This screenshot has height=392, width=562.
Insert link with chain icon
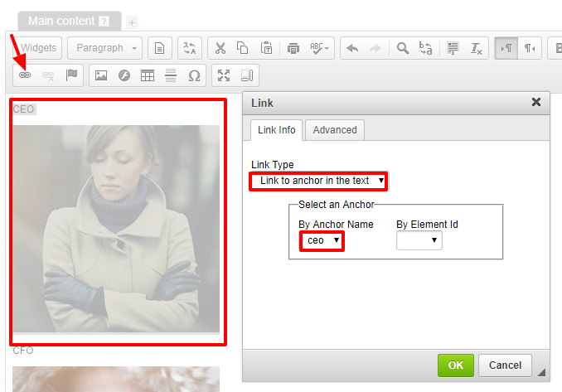click(25, 75)
